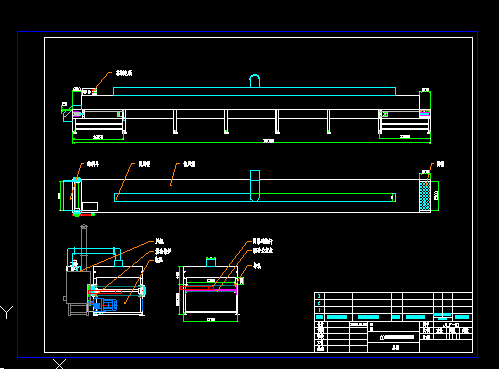Image resolution: width=499 pixels, height=369 pixels.
Task: Click the UCS X-axis indicator
Action: 60,364
